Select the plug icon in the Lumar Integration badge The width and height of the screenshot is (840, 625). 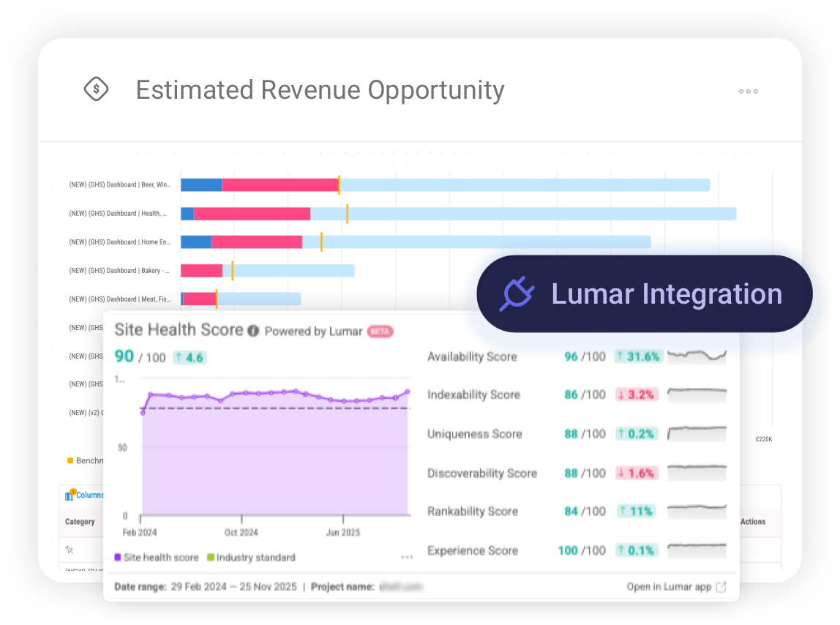(x=516, y=293)
